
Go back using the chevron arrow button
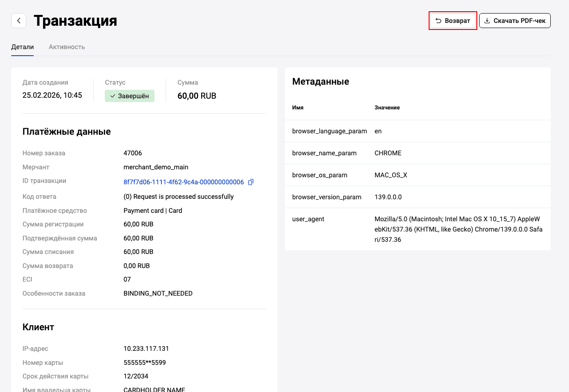click(x=19, y=21)
